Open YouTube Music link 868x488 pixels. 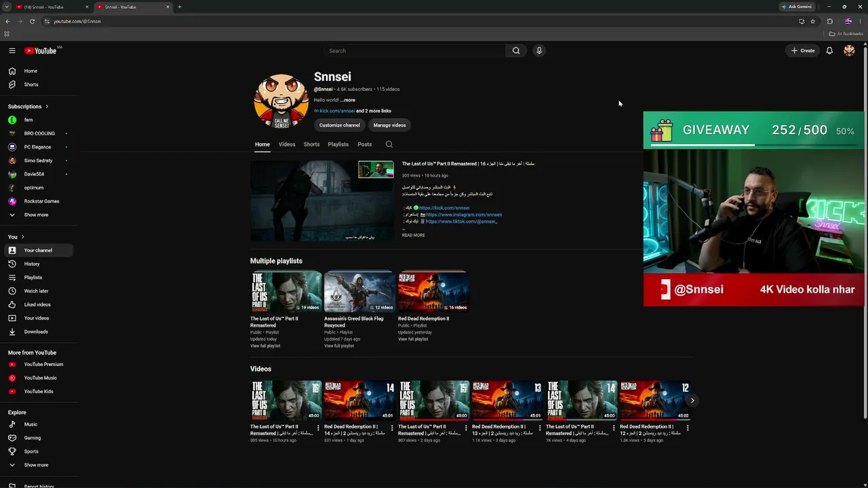38,378
